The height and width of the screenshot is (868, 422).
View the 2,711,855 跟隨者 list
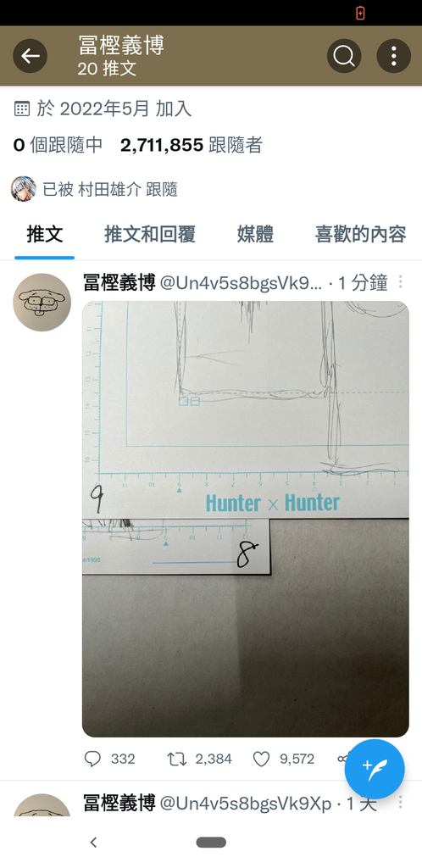pyautogui.click(x=192, y=145)
